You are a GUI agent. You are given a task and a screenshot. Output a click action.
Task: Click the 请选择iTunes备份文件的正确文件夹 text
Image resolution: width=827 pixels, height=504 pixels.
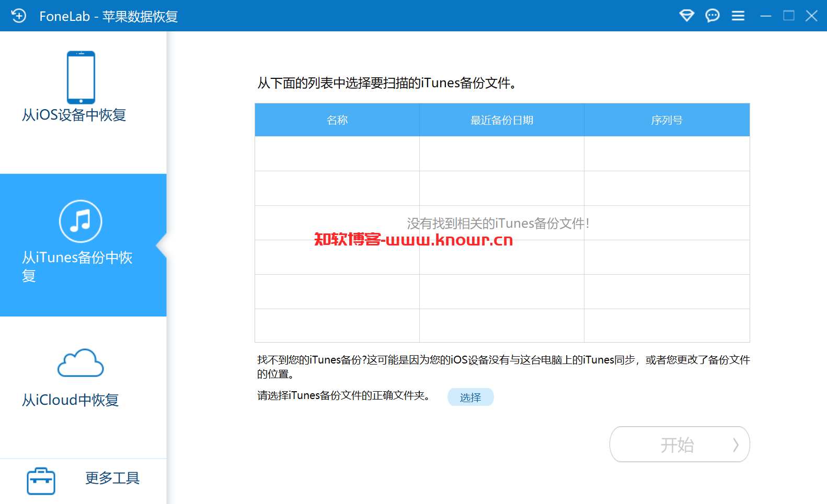click(344, 395)
